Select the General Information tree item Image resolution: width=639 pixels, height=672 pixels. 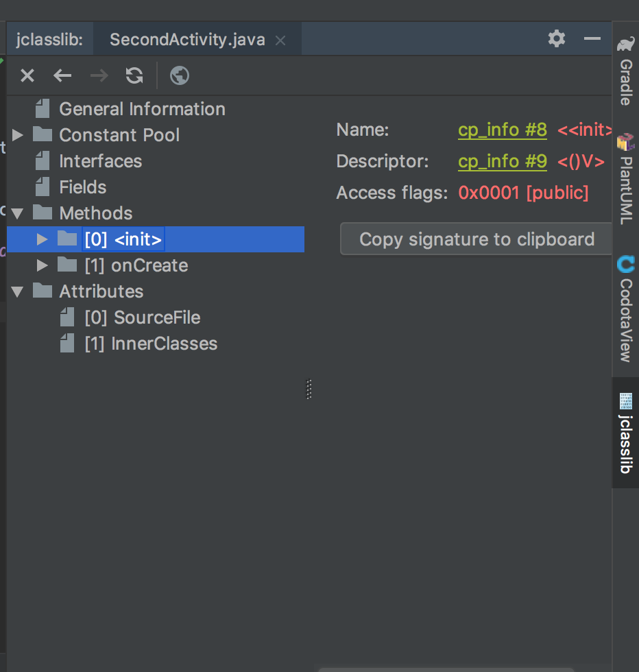click(142, 109)
